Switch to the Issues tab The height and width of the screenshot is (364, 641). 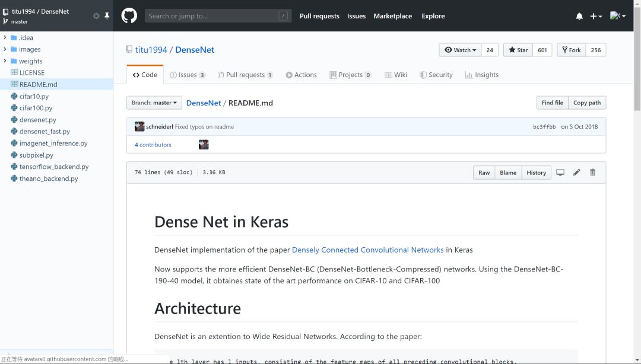[188, 75]
